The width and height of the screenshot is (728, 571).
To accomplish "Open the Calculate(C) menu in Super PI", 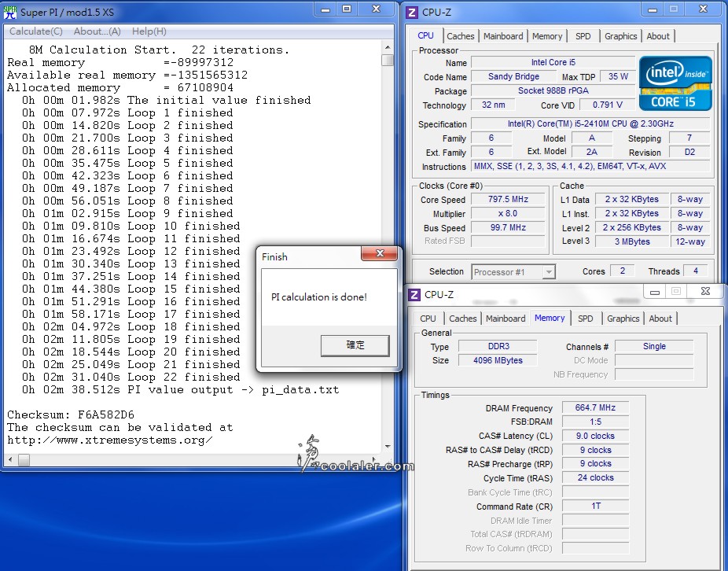I will point(35,31).
